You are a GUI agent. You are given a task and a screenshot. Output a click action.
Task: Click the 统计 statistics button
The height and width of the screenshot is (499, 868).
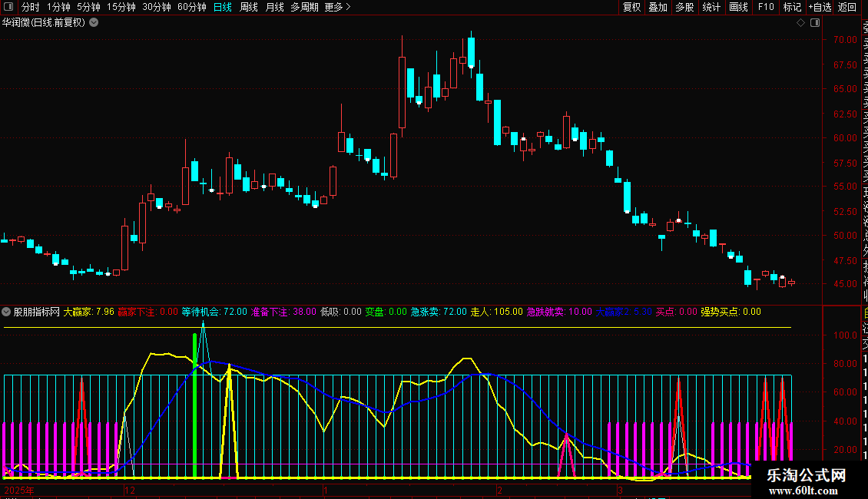click(x=711, y=7)
